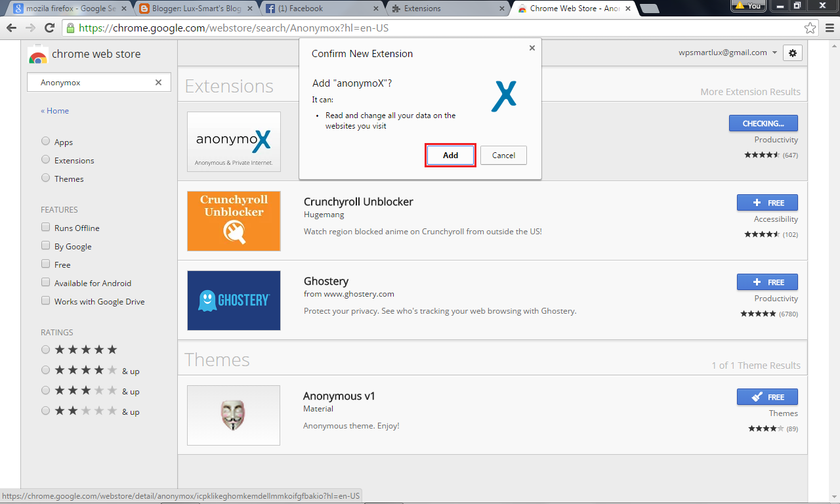Click the browser Back arrow
The width and height of the screenshot is (840, 504).
point(11,28)
